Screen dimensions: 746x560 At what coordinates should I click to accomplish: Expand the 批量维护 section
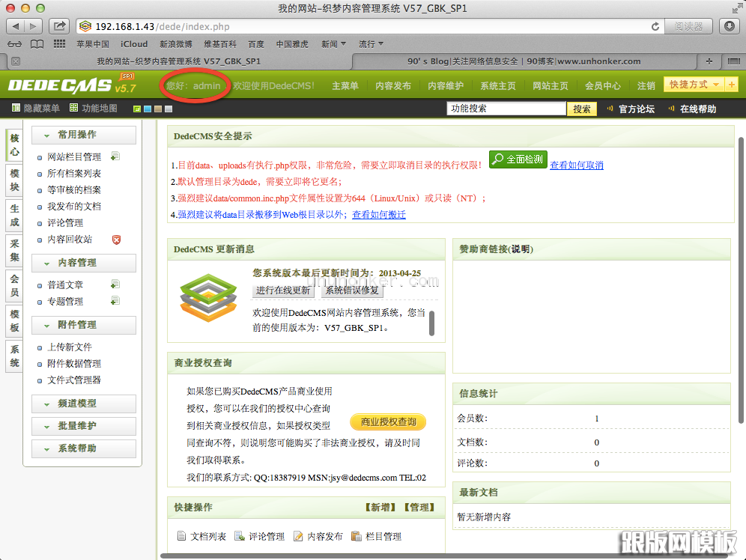click(84, 426)
